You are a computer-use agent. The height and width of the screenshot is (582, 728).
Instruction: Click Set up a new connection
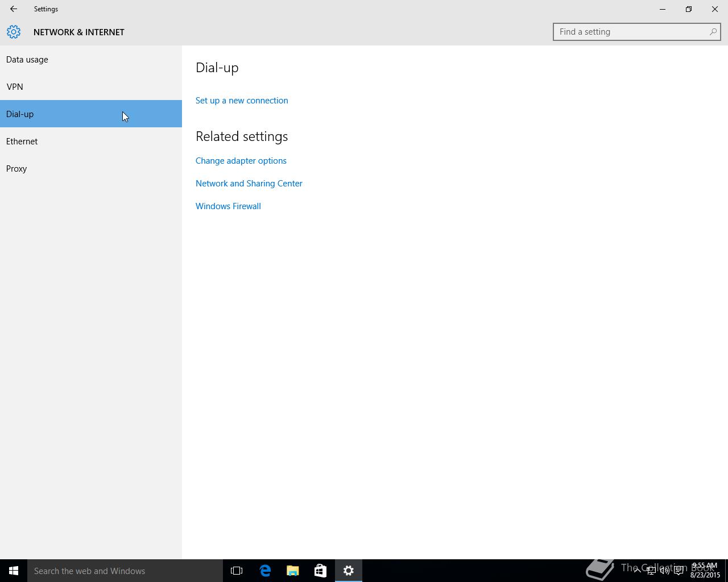(242, 101)
